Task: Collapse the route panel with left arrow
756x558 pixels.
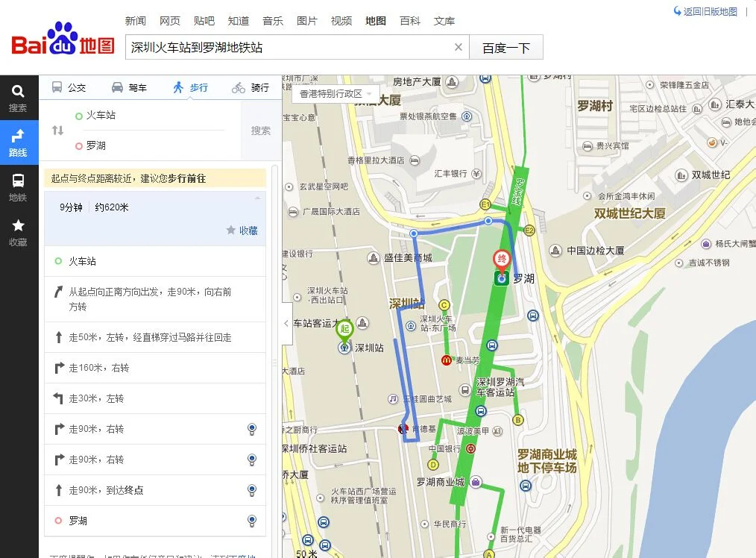Action: point(284,324)
